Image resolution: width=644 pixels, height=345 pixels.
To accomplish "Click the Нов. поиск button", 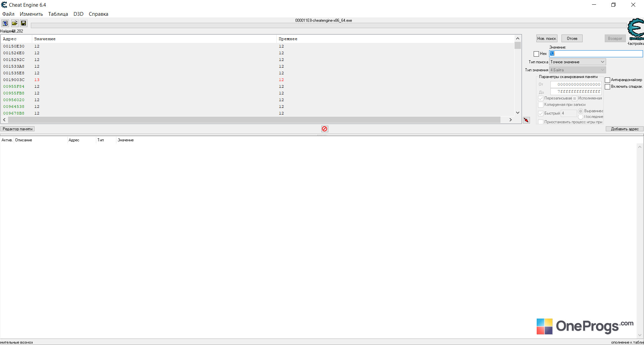I will click(547, 39).
